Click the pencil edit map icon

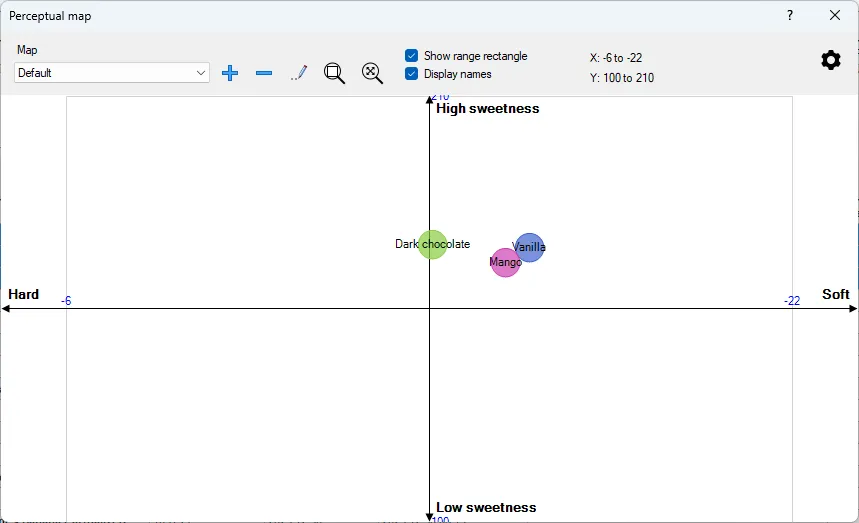pyautogui.click(x=299, y=73)
